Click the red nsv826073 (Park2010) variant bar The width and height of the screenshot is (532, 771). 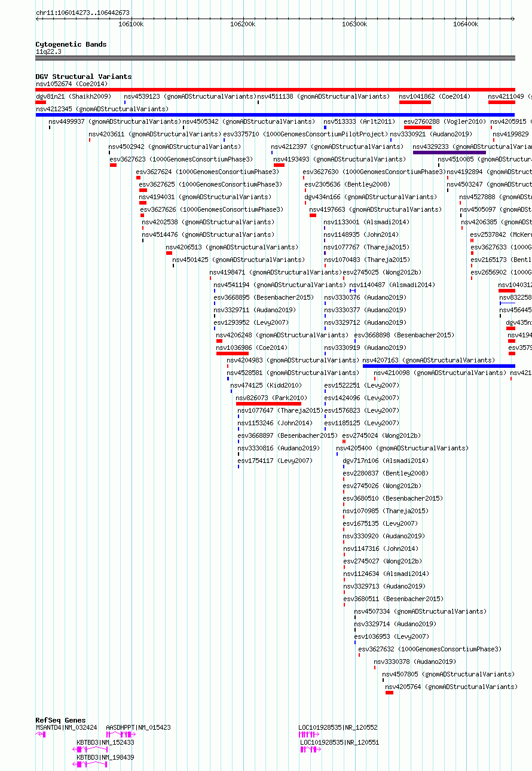click(268, 404)
